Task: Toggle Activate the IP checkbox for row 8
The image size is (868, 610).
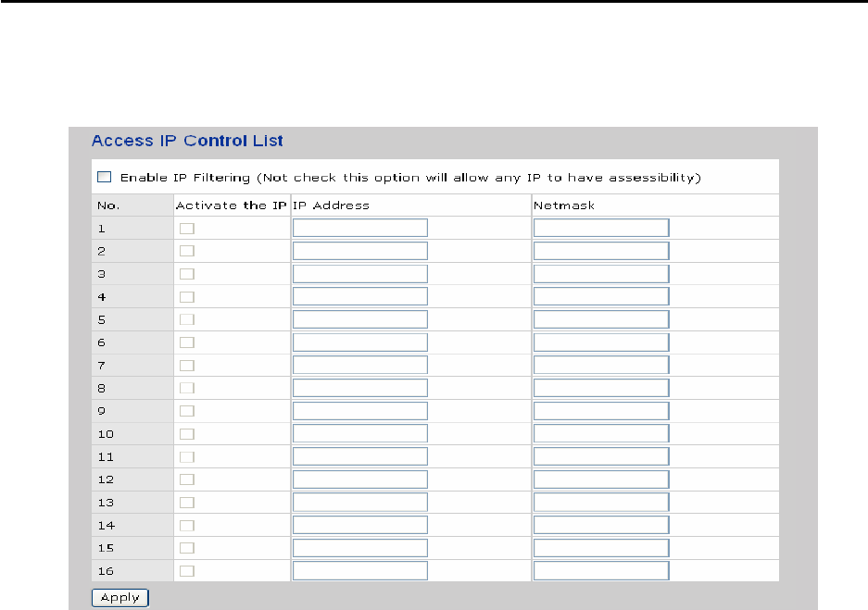Action: 187,388
